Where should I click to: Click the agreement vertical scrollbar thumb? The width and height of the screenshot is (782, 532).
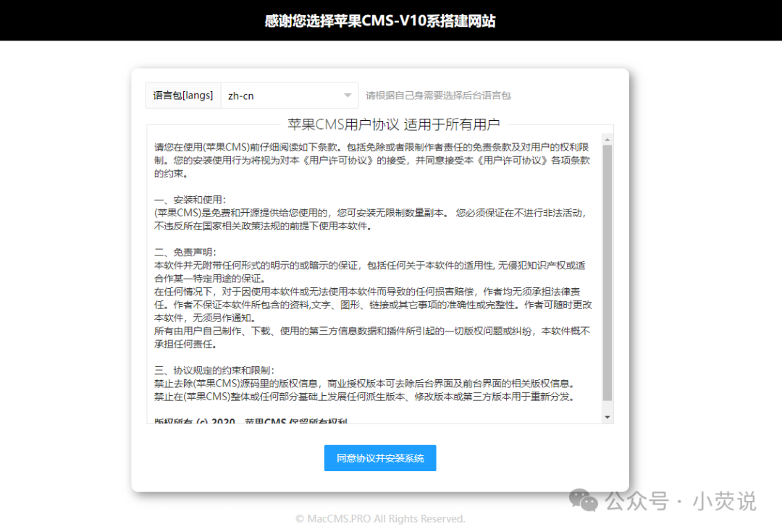click(607, 273)
